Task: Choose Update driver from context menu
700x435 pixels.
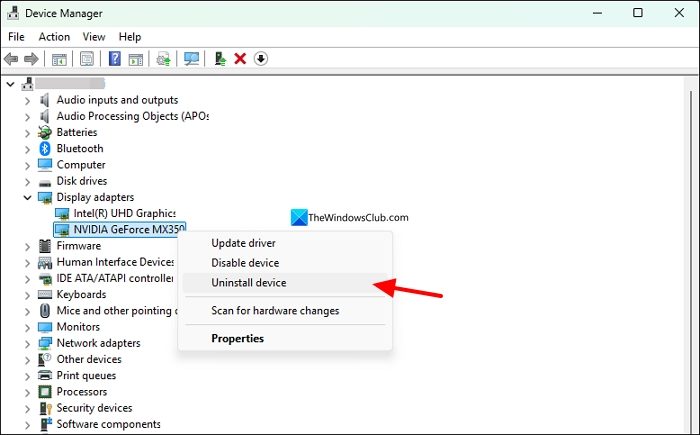Action: 285,243
